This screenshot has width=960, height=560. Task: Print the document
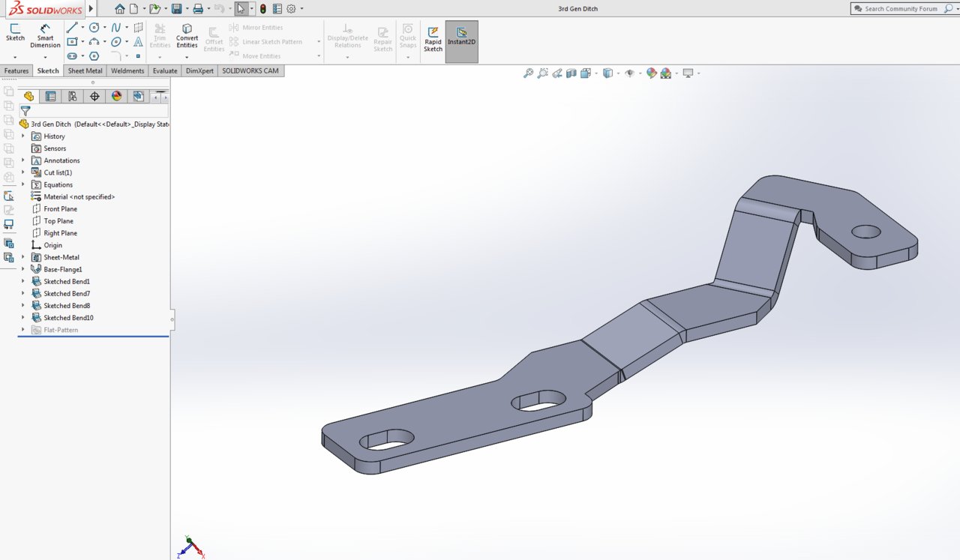pyautogui.click(x=197, y=9)
